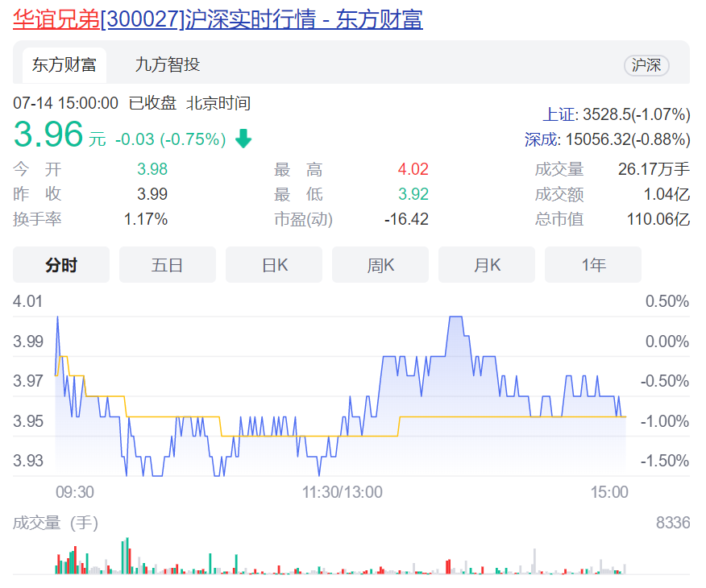Switch chart to 五日 view
Viewport: 706px width, 588px height.
point(168,265)
